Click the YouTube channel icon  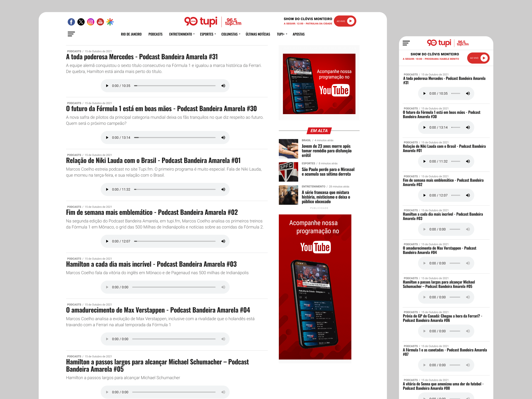100,22
